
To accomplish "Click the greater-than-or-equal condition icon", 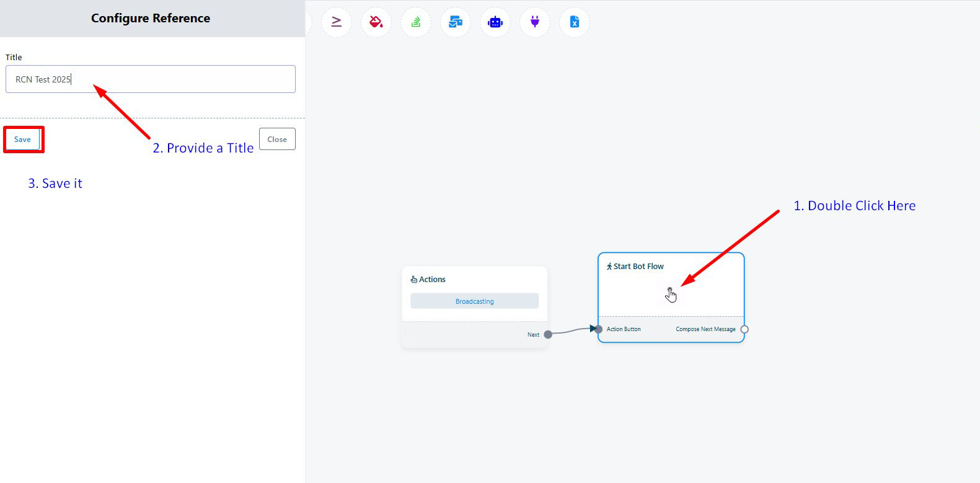I will (x=337, y=22).
